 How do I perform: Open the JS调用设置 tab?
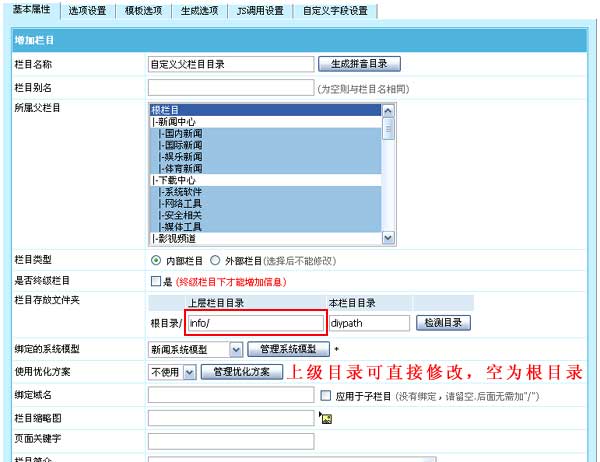(x=258, y=11)
